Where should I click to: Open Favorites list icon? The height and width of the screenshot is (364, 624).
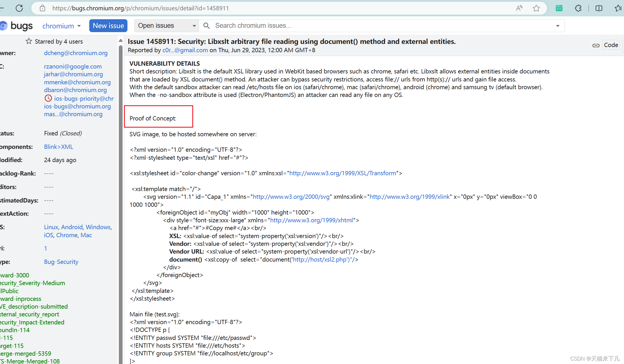tap(618, 8)
